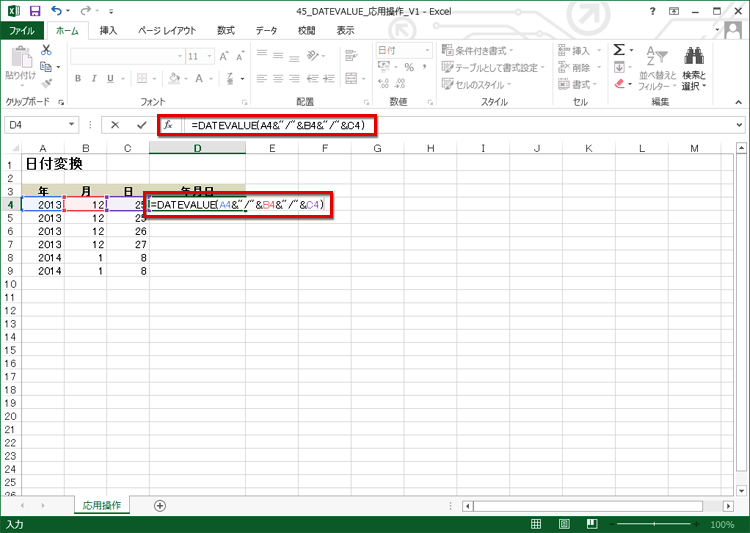Center cell text horizontally
Image resolution: width=750 pixels, height=533 pixels.
point(278,78)
